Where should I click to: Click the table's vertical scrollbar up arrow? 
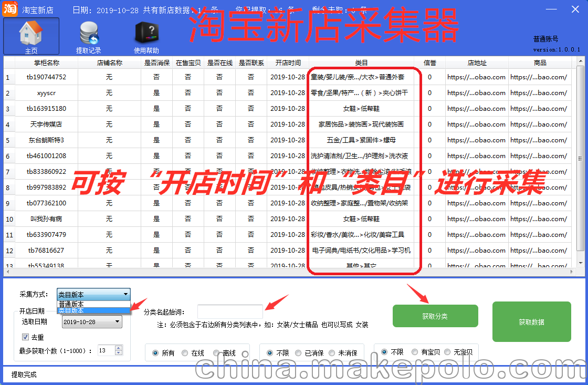[x=581, y=60]
